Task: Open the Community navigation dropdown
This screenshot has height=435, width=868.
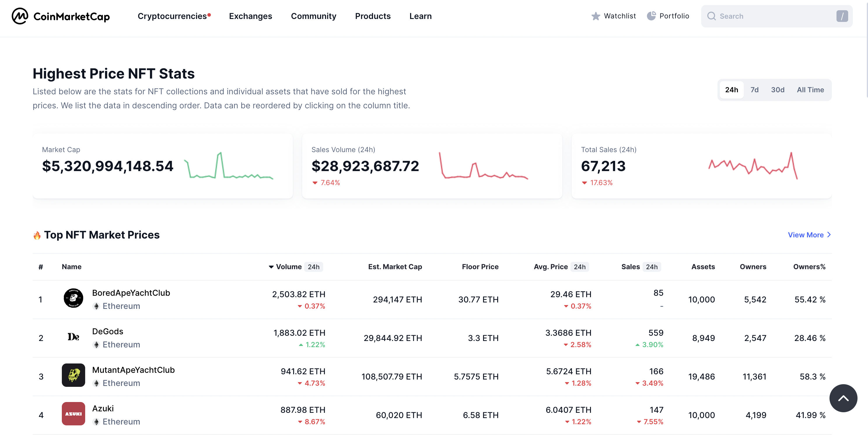Action: [314, 15]
